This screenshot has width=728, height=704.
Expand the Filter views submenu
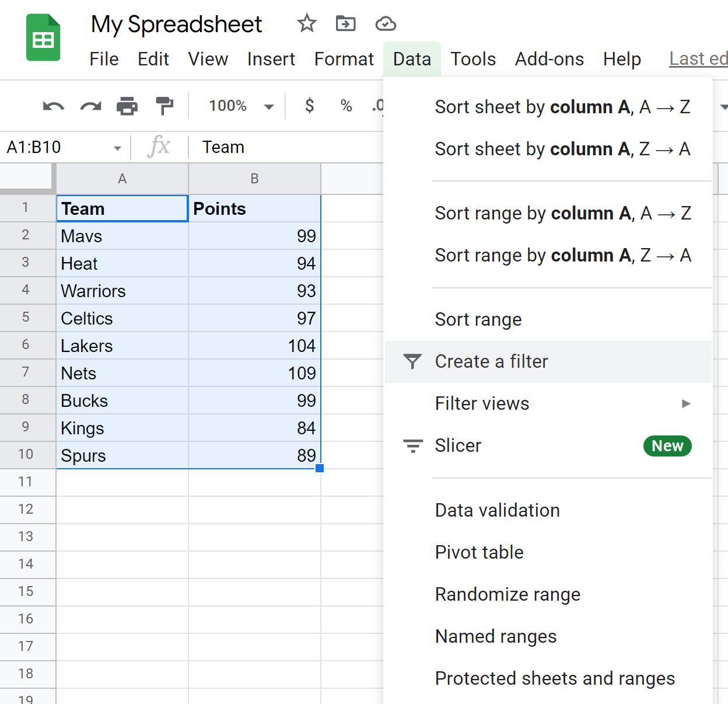(686, 403)
